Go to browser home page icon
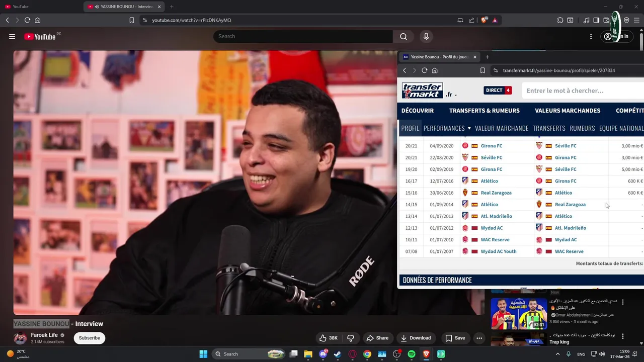 pyautogui.click(x=37, y=20)
